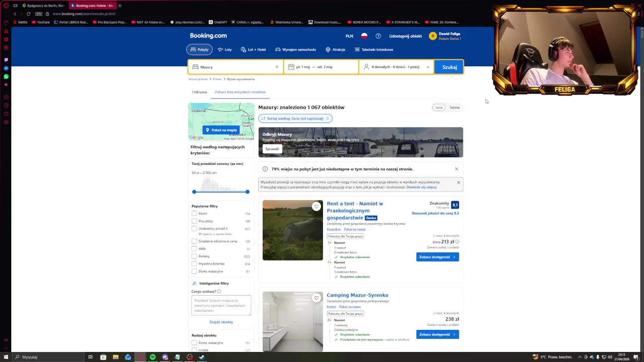Select the Taksówki lotniskowe tab
644x362 pixels.
(374, 50)
